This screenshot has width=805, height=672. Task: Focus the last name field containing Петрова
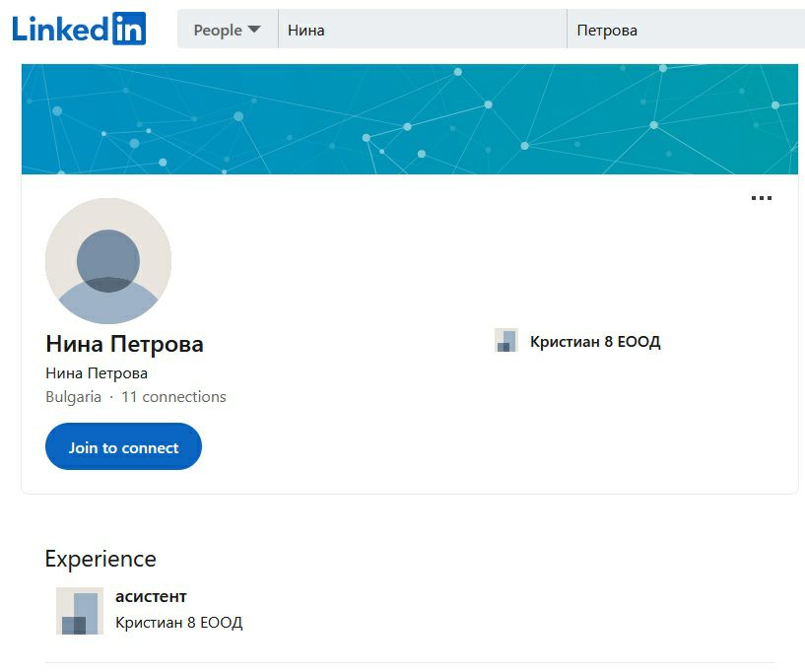point(686,30)
